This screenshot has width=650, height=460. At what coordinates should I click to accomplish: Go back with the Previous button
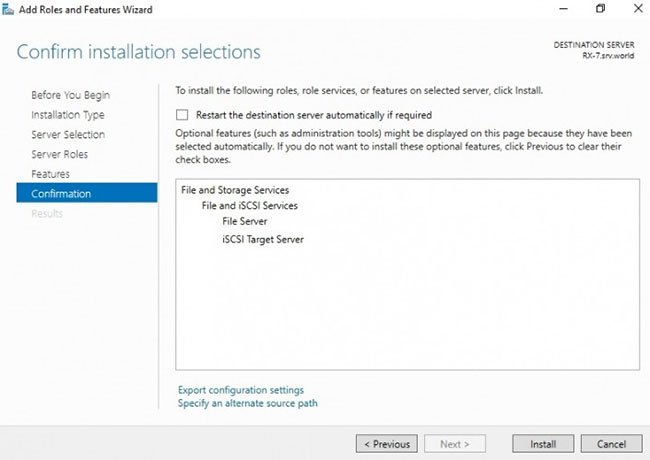[x=387, y=444]
